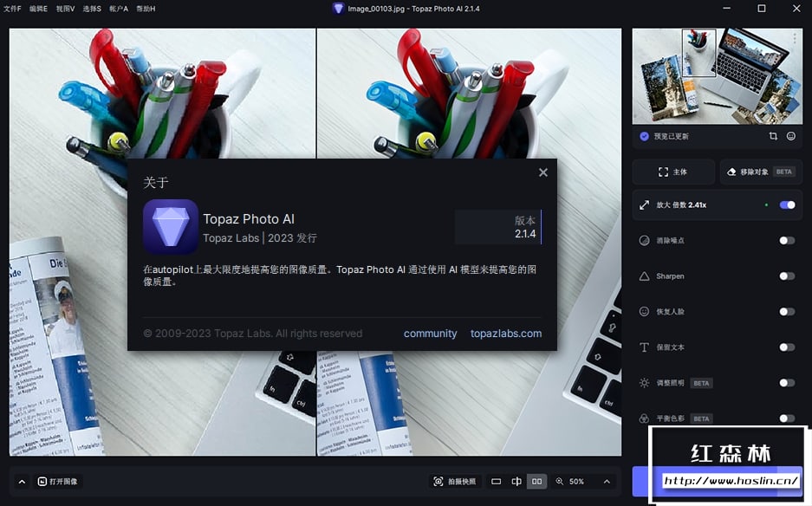This screenshot has height=506, width=812.
Task: Close the 关于 about dialog
Action: click(x=542, y=172)
